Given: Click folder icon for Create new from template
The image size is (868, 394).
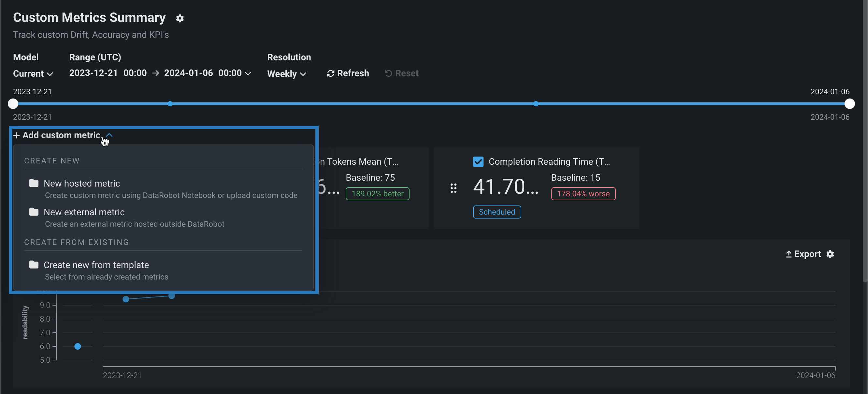Looking at the screenshot, I should pos(34,265).
